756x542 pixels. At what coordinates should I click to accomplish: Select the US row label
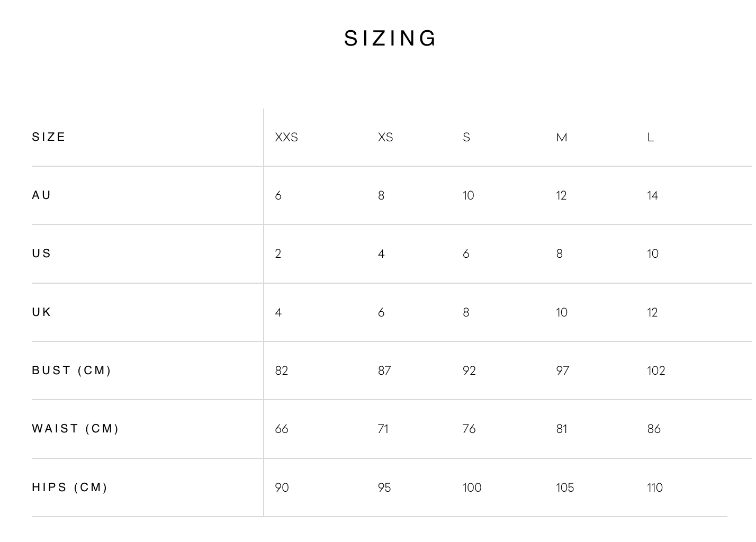click(41, 254)
